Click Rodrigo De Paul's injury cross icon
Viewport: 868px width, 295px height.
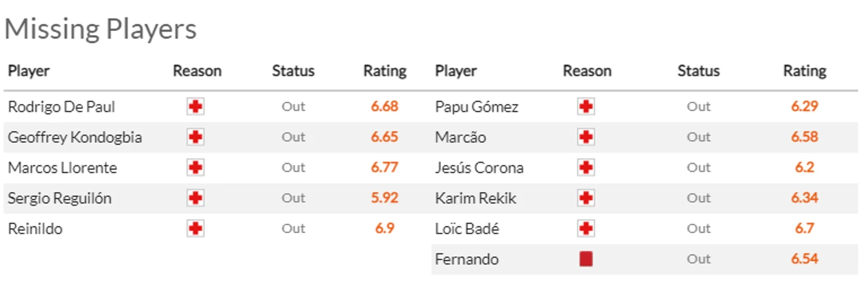(196, 107)
